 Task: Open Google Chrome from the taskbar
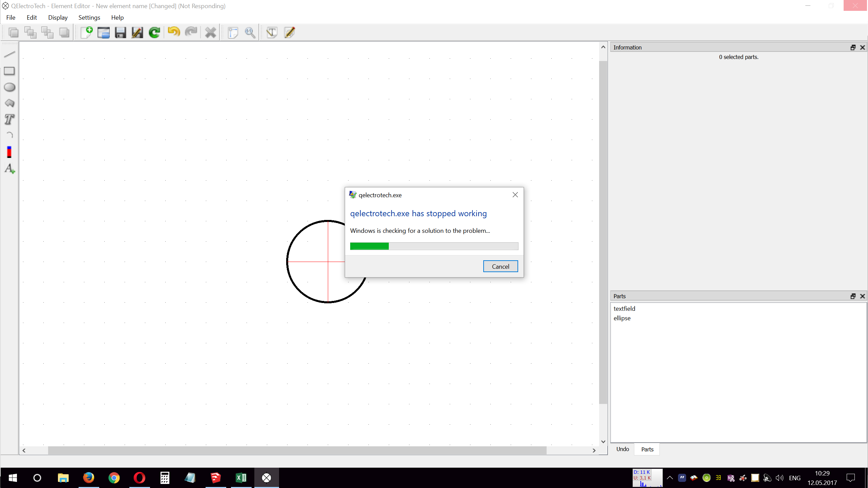pos(114,478)
